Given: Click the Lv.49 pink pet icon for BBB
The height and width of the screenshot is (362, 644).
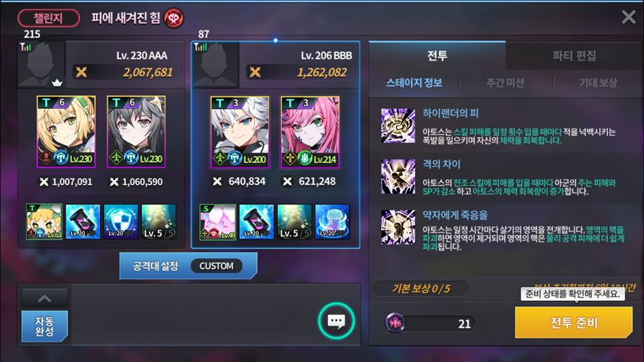Looking at the screenshot, I should [218, 222].
